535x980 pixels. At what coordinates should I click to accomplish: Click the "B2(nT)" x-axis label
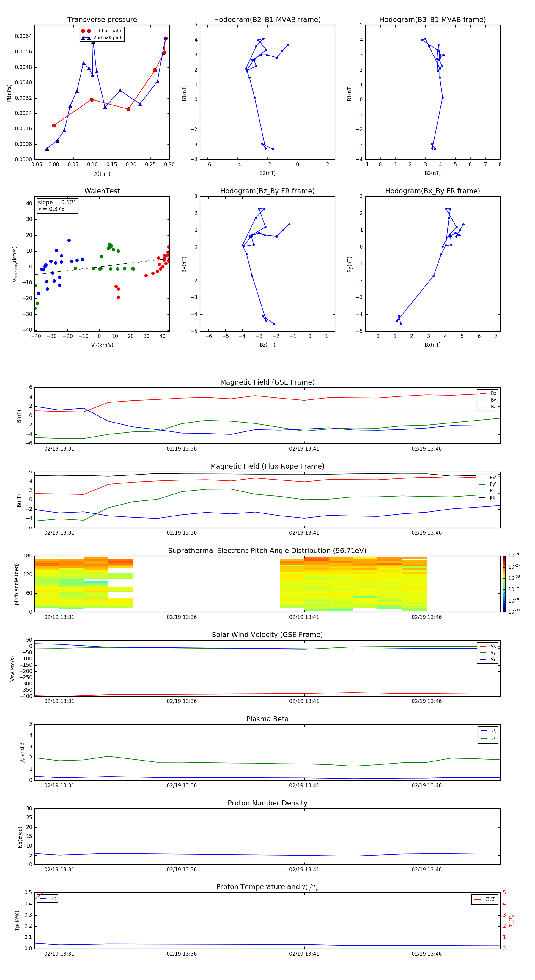tap(267, 173)
